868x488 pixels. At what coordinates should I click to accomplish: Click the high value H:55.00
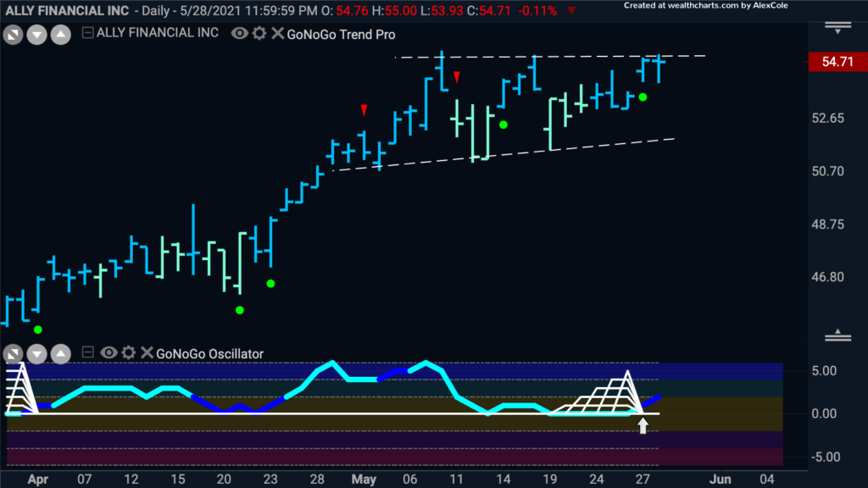tap(393, 10)
